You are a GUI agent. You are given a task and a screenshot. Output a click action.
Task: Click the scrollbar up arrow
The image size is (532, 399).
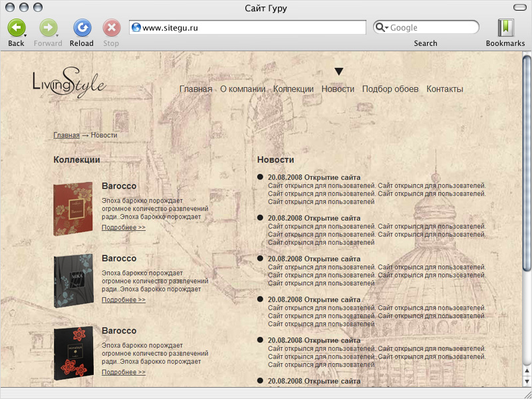click(x=527, y=370)
